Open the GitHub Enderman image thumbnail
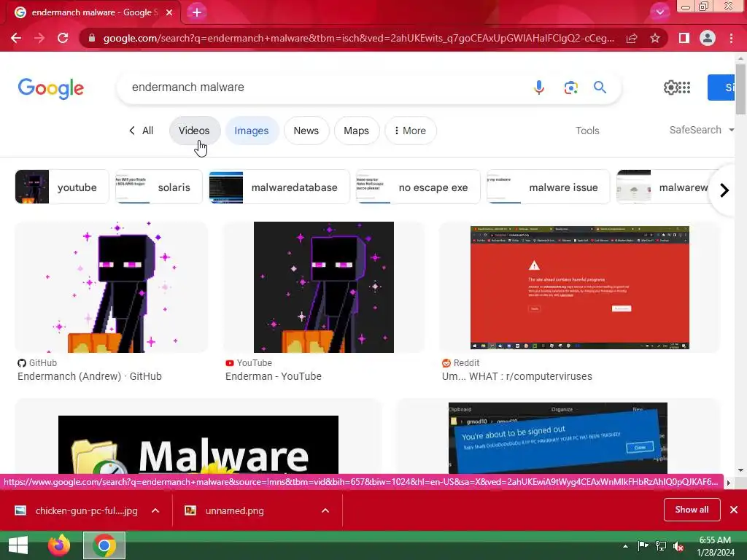Image resolution: width=747 pixels, height=560 pixels. 112,287
